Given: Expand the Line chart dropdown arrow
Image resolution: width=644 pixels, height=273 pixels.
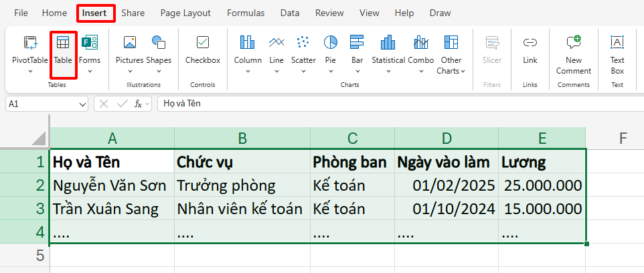Looking at the screenshot, I should pyautogui.click(x=276, y=71).
